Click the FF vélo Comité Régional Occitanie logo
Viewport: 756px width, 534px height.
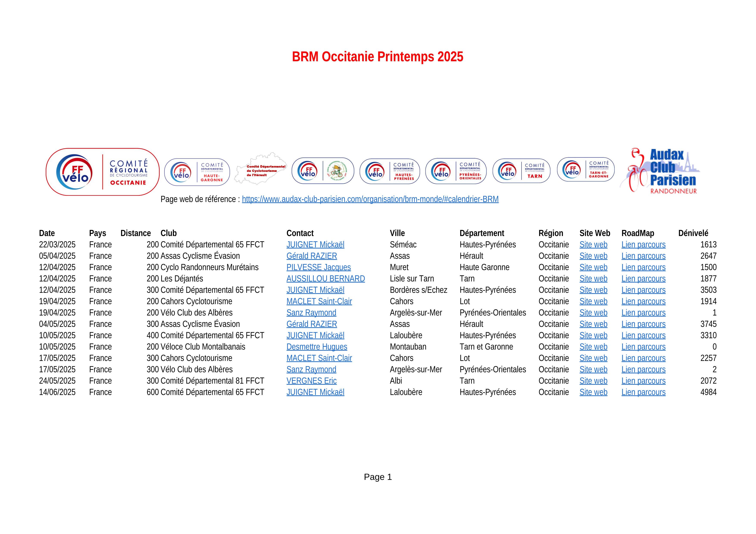pos(102,172)
